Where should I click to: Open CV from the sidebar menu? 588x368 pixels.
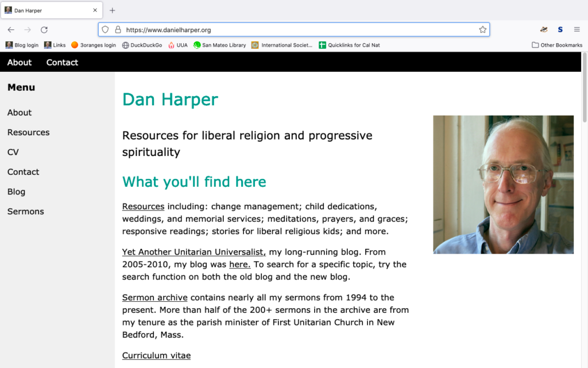click(13, 152)
